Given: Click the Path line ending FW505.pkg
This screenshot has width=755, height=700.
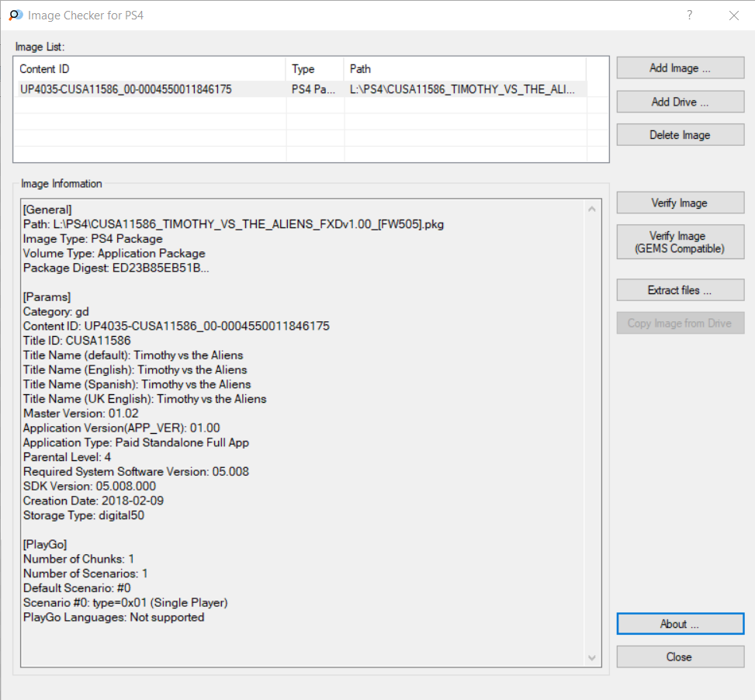Looking at the screenshot, I should click(234, 224).
